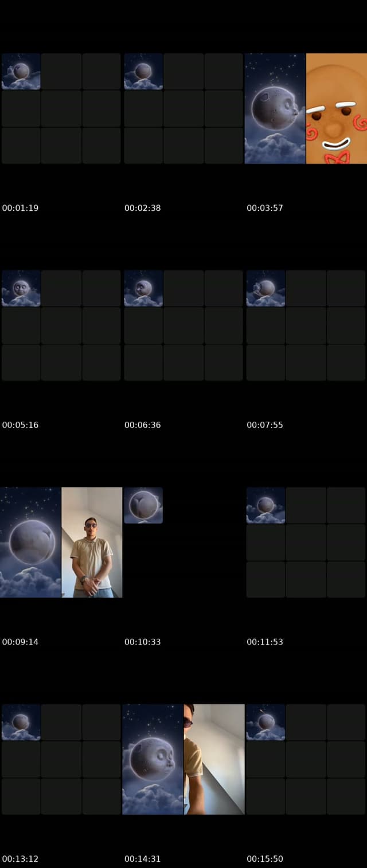Image resolution: width=367 pixels, height=868 pixels.
Task: Open the frame thumbnail at 00:07:55
Action: click(306, 325)
